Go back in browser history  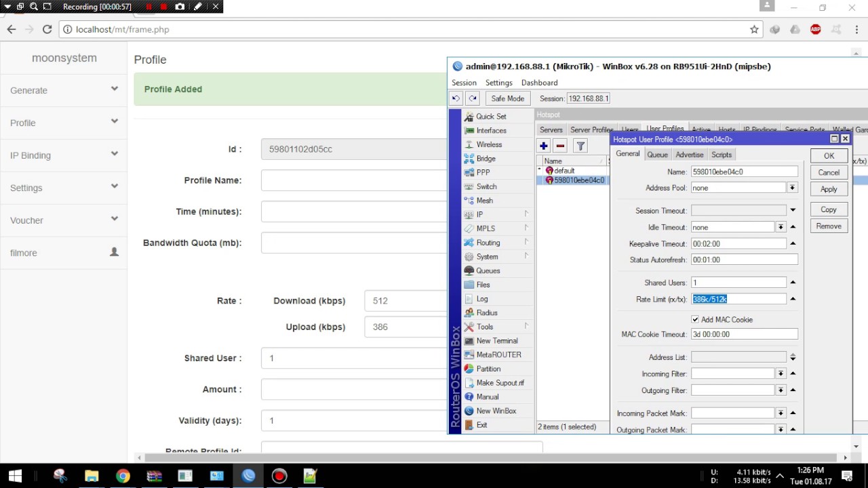(12, 29)
